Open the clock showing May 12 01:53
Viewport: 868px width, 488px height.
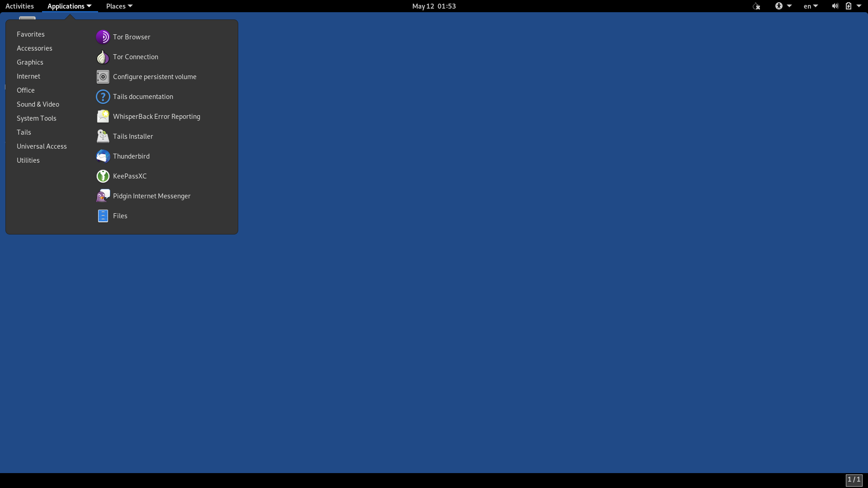(434, 6)
